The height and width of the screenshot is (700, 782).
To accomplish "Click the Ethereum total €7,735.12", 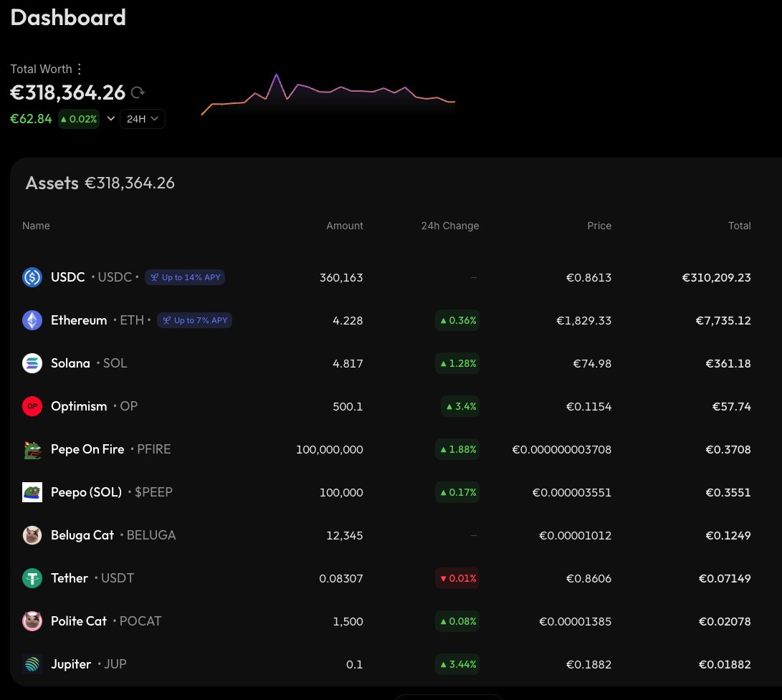I will [723, 320].
